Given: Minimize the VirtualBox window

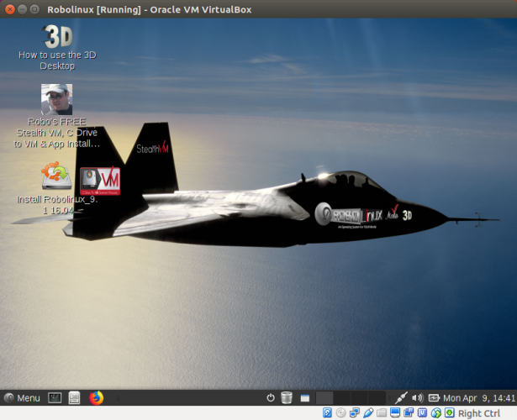Looking at the screenshot, I should 22,9.
